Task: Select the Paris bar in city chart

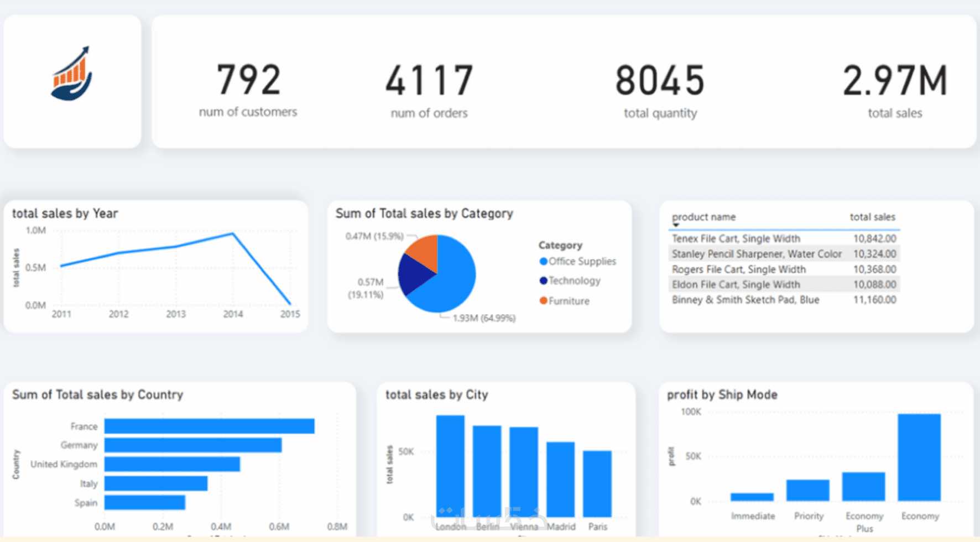Action: point(597,484)
